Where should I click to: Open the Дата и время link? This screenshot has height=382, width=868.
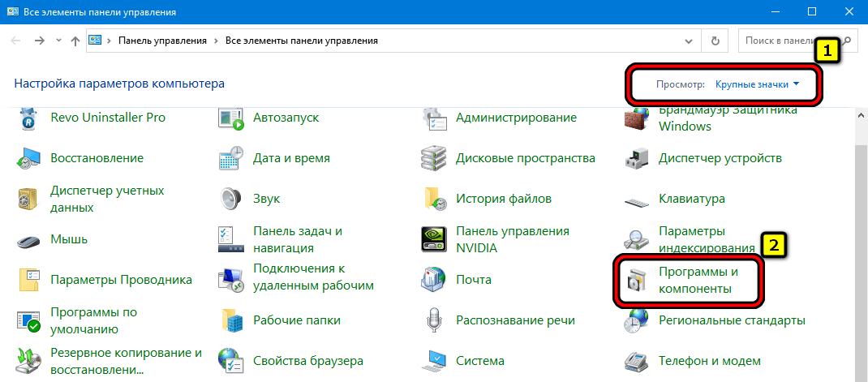coord(291,158)
